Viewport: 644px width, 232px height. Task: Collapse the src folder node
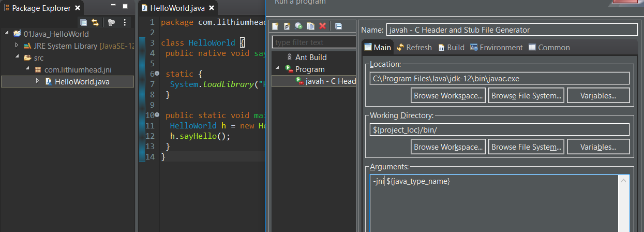coord(17,57)
